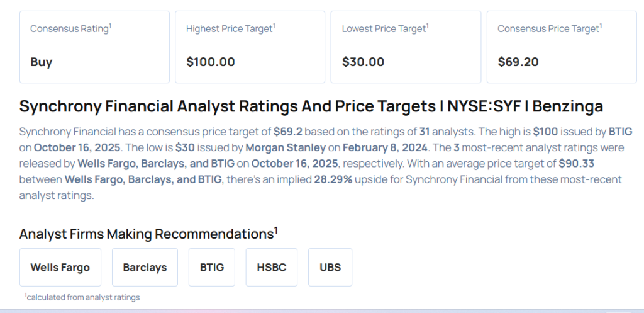644x313 pixels.
Task: Select the "Buy" consensus rating value
Action: (42, 62)
